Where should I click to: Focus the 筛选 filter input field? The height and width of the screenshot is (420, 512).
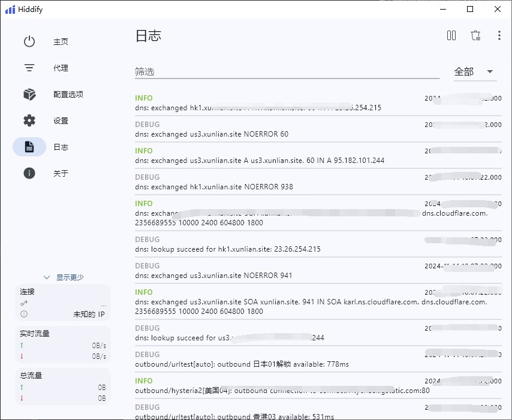(x=287, y=72)
